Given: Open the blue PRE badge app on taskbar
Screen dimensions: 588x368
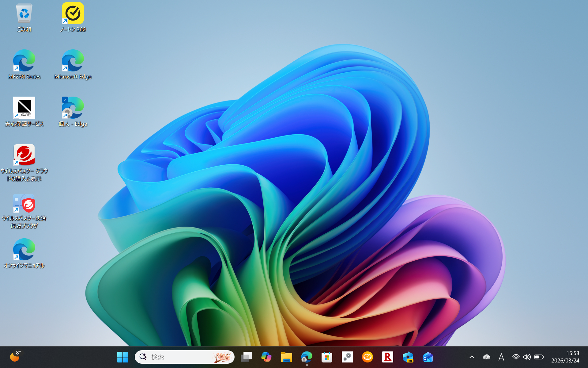Looking at the screenshot, I should (408, 357).
